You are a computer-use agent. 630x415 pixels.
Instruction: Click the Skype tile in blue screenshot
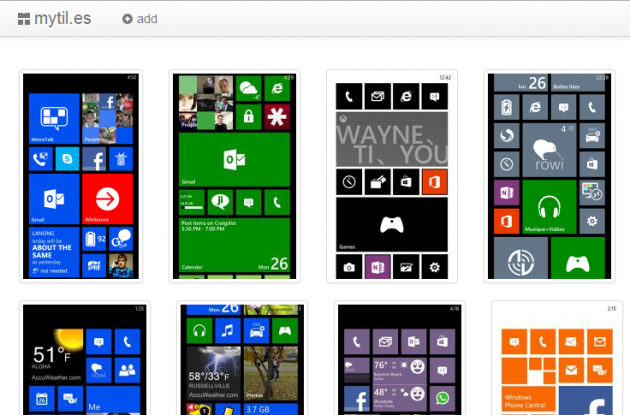68,159
